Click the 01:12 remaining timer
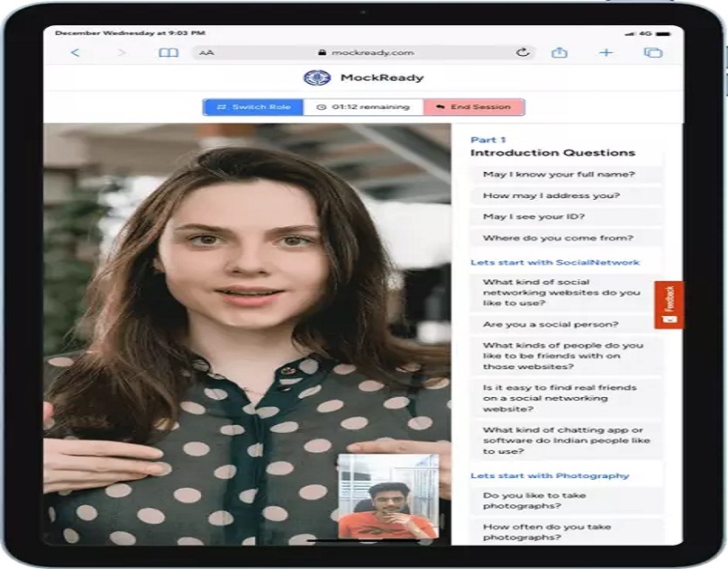Viewport: 728px width, 569px height. click(x=363, y=107)
